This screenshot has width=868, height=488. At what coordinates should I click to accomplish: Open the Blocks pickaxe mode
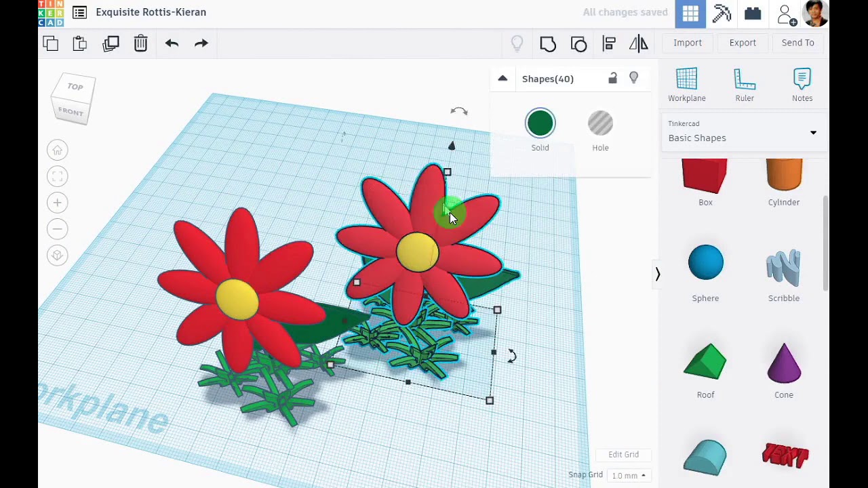(x=722, y=14)
